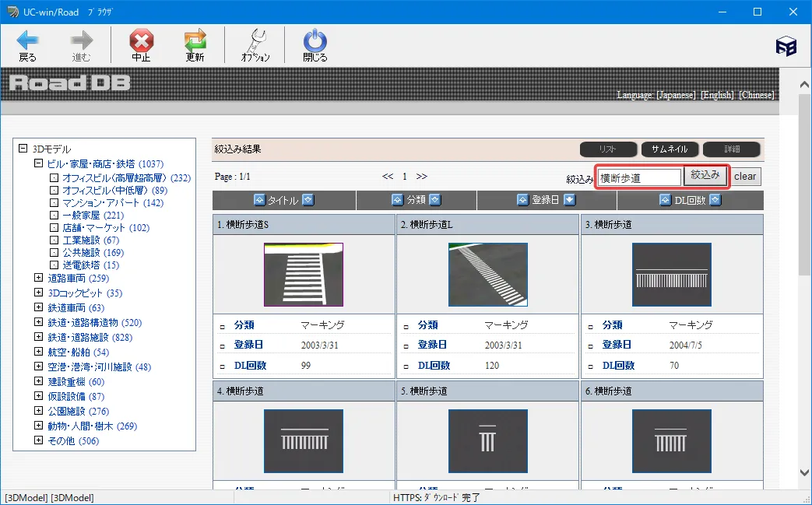Click the 閉じる power icon
The width and height of the screenshot is (812, 505).
click(315, 41)
